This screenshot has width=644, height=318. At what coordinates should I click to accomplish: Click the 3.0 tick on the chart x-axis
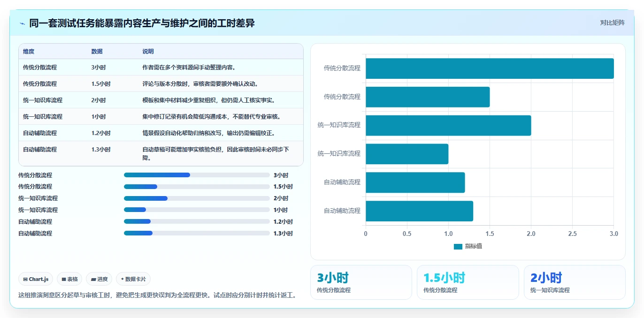coord(613,234)
